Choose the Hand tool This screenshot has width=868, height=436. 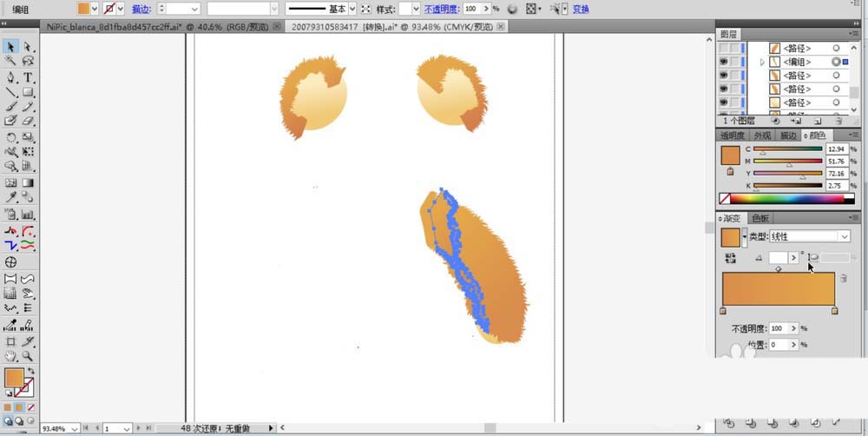[x=11, y=356]
